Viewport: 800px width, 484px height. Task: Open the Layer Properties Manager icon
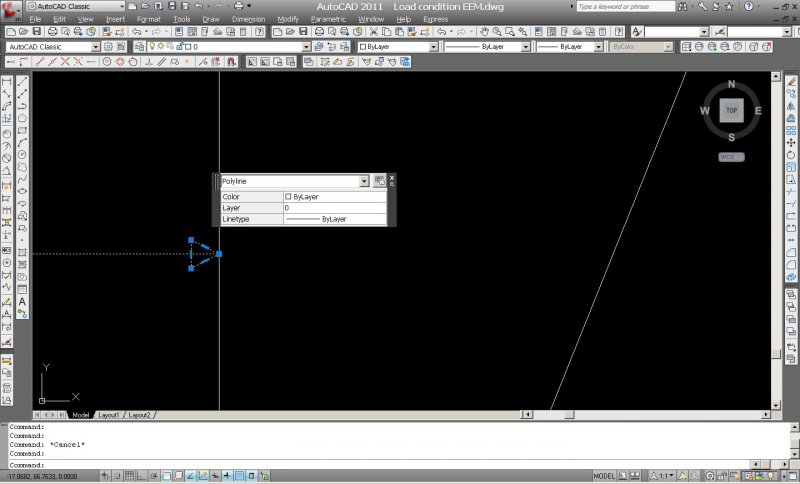tap(139, 47)
